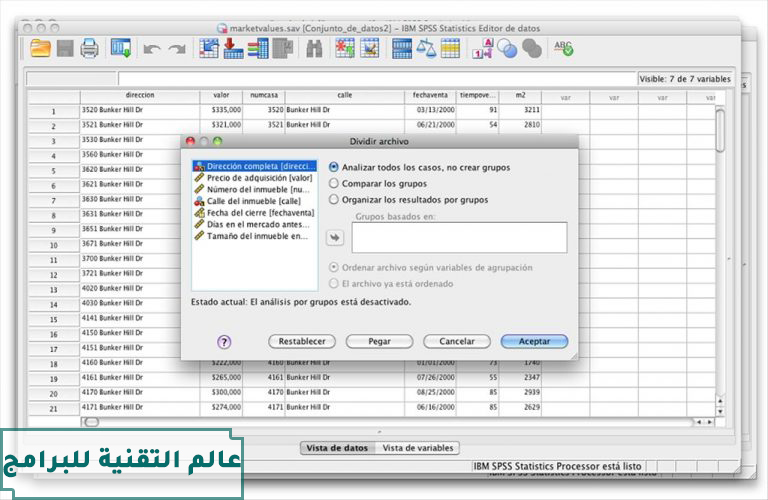Screen dimensions: 768x500
Task: Click Cancelar to dismiss the dialog
Action: (456, 341)
